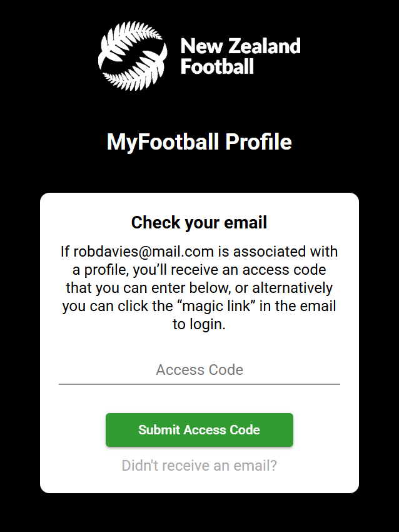Click the robdavies@mail.com email address text

pos(143,252)
